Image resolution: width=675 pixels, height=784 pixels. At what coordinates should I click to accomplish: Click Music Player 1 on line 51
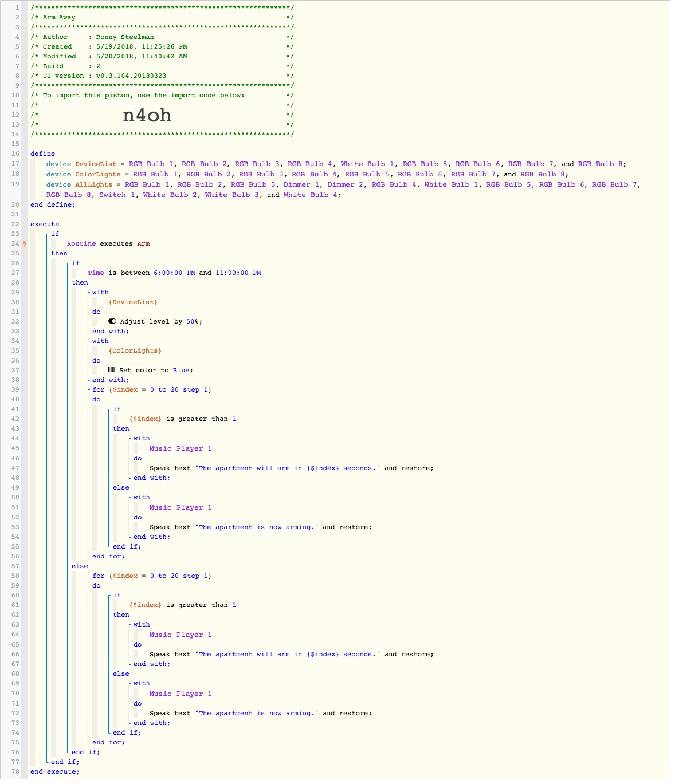pos(180,508)
